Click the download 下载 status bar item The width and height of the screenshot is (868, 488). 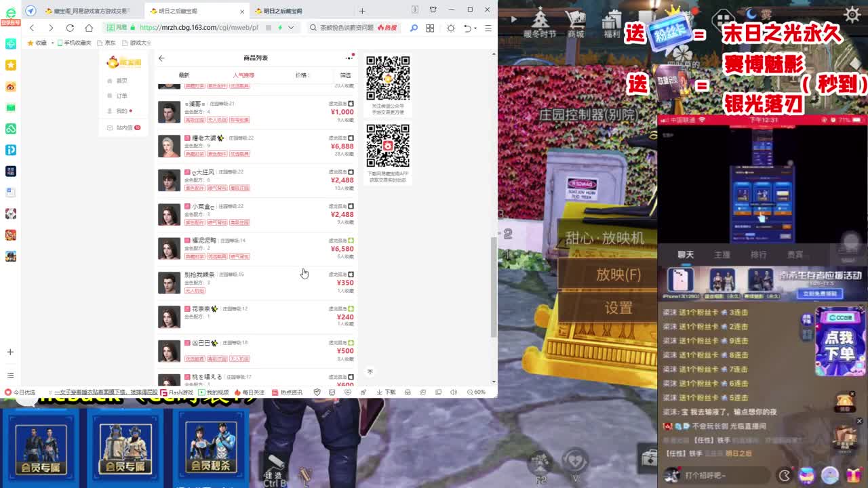point(387,392)
